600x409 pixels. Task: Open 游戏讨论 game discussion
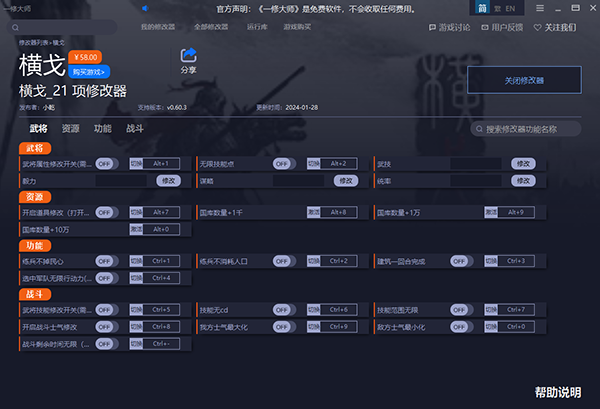(449, 28)
